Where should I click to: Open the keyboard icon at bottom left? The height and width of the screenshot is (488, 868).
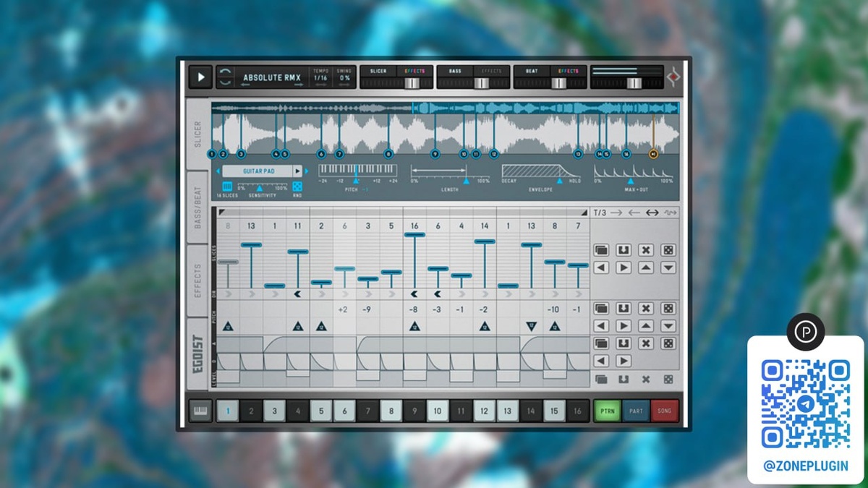coord(200,411)
